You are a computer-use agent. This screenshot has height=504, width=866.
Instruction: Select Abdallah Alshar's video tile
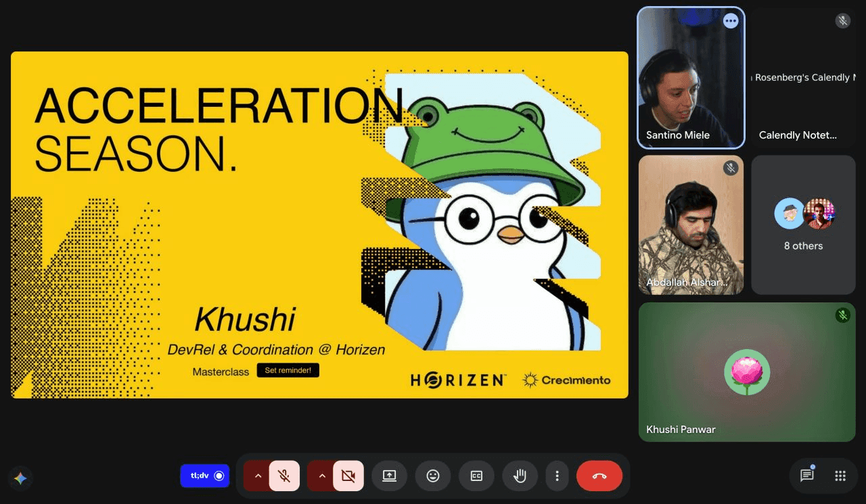pyautogui.click(x=691, y=225)
